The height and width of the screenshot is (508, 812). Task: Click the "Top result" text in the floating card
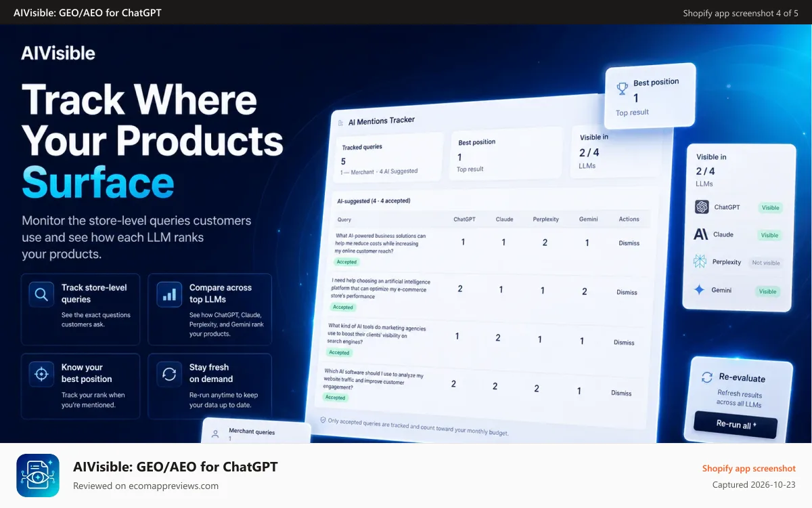point(632,112)
